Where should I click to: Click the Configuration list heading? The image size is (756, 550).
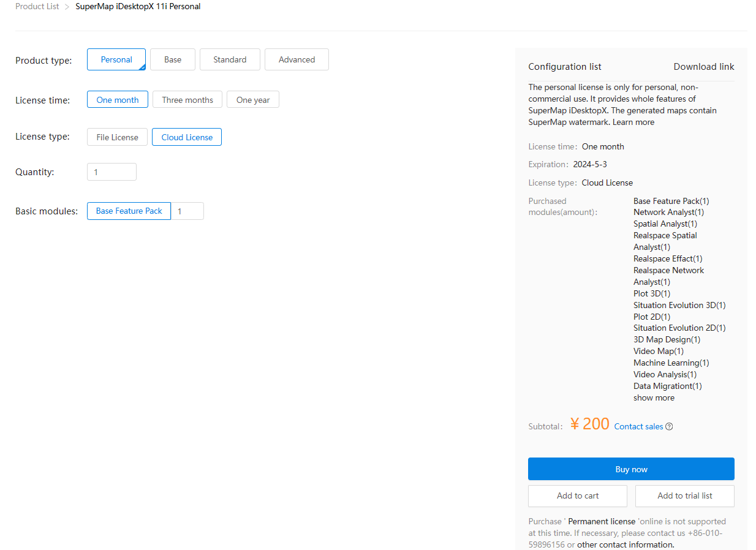(565, 67)
